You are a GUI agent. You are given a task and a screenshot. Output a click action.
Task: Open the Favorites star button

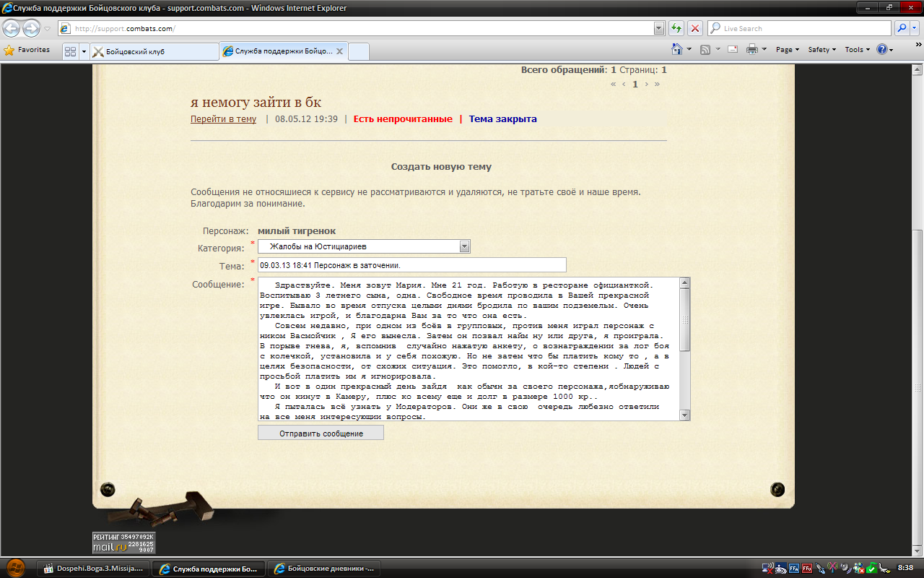(27, 50)
